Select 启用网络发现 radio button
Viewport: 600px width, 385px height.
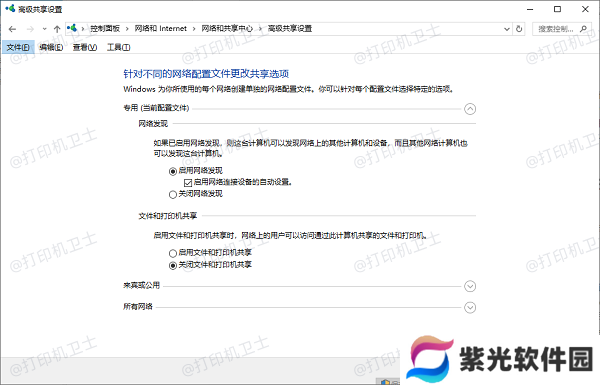tap(173, 171)
